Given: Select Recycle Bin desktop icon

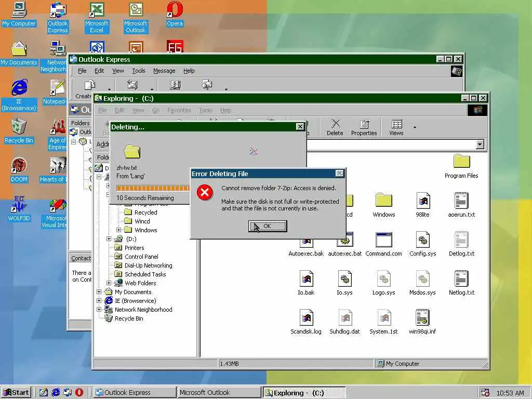Looking at the screenshot, I should (19, 131).
